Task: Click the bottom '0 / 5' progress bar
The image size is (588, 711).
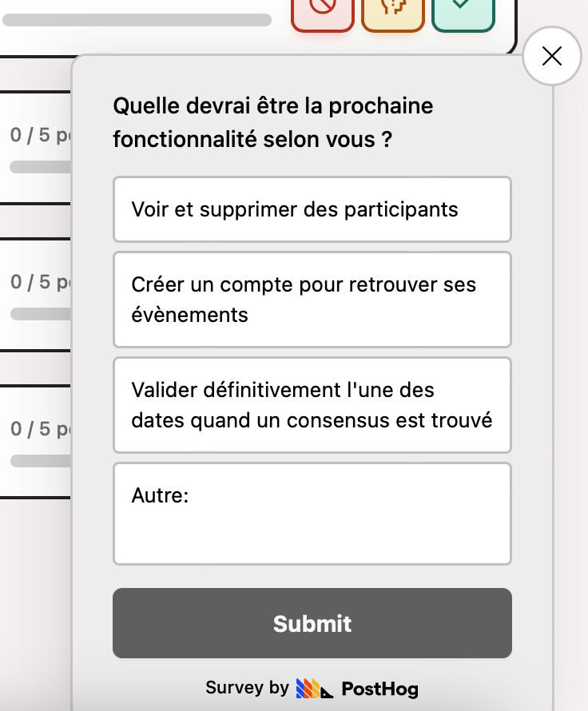Action: point(38,461)
